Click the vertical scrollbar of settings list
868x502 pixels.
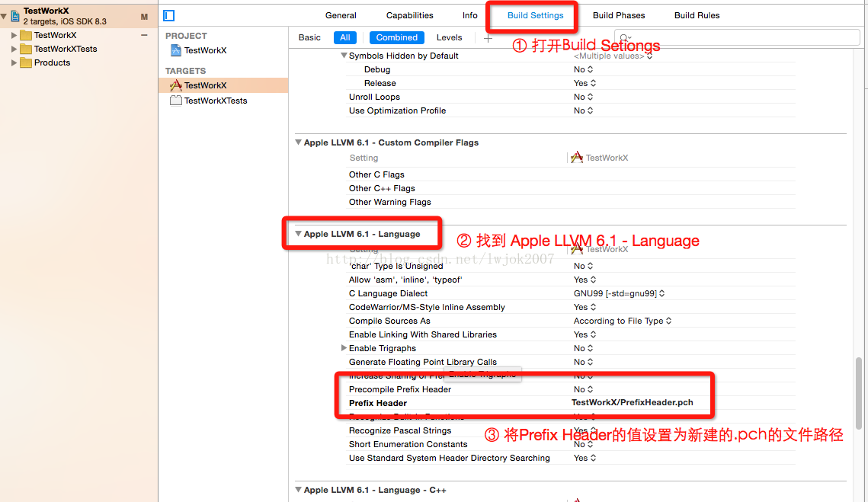859,393
